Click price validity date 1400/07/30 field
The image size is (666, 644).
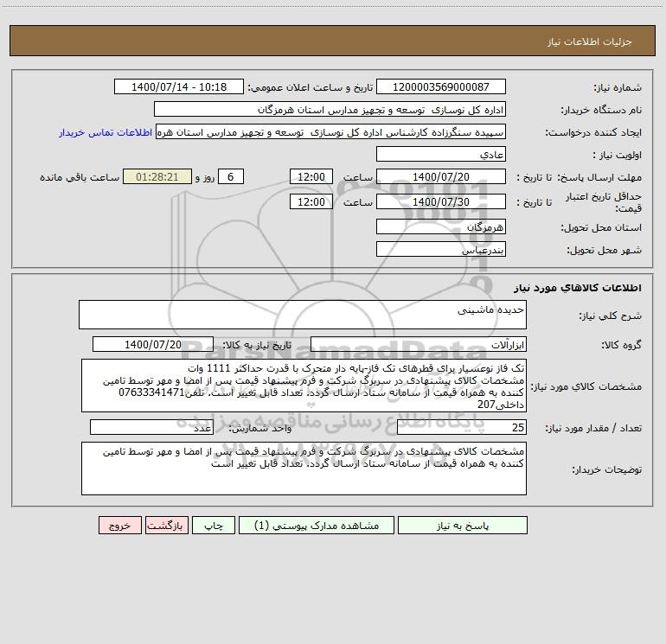pos(441,201)
